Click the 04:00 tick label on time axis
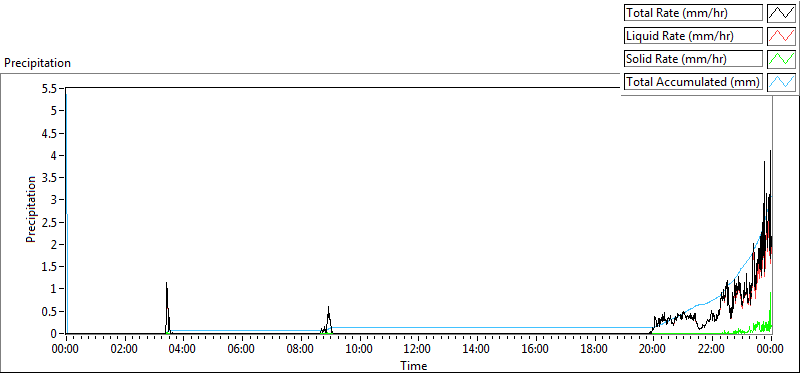 click(x=183, y=350)
